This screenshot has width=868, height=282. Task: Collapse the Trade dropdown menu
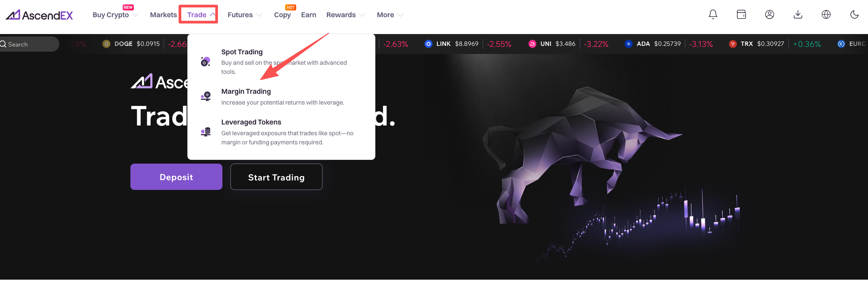tap(198, 15)
